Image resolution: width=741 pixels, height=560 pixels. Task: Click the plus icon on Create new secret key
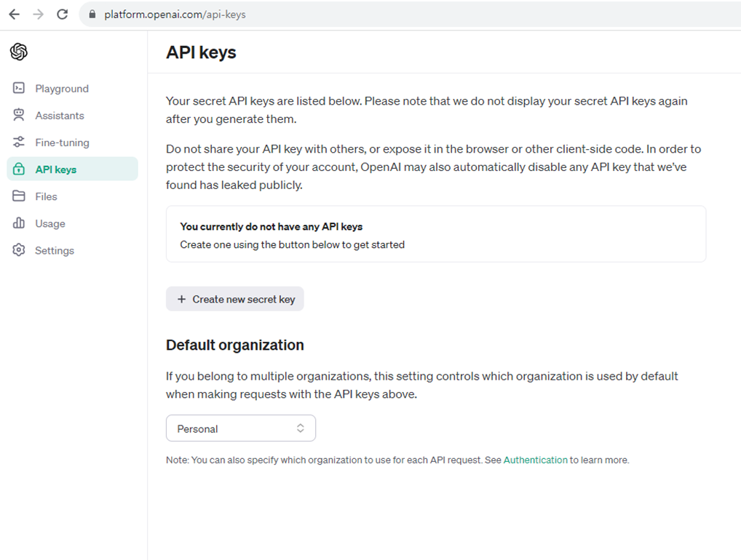coord(181,299)
